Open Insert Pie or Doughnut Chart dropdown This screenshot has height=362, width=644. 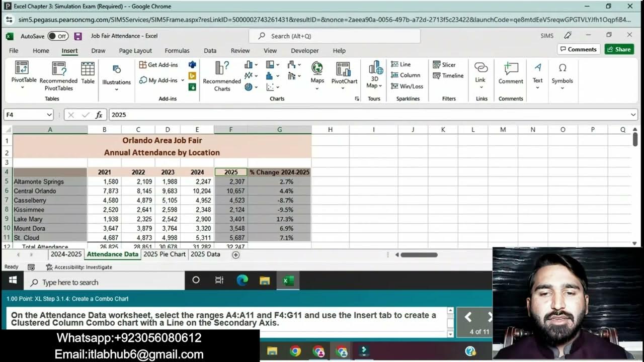[x=251, y=87]
